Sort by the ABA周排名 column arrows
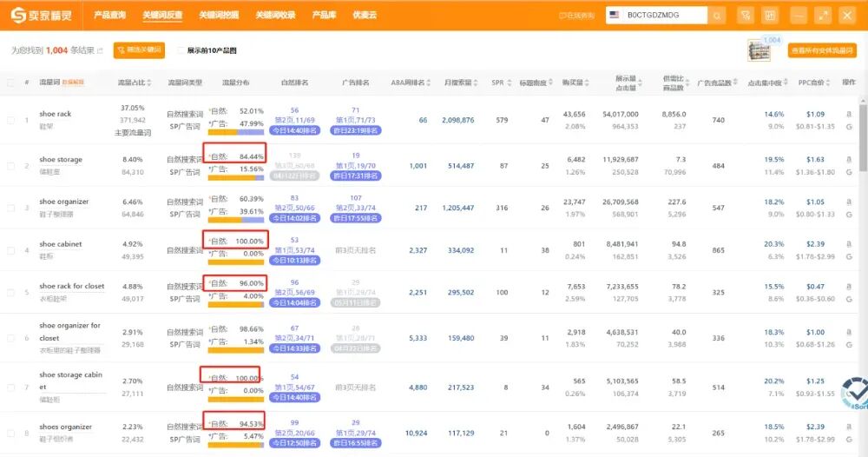 [429, 83]
